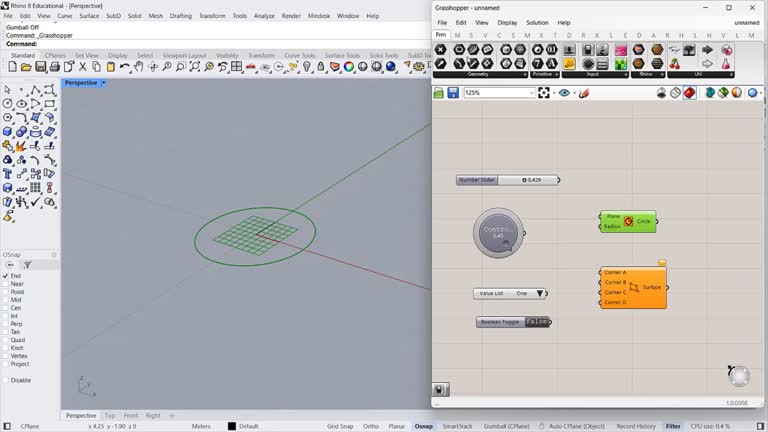Click the Grasshopper preview eye icon
The width and height of the screenshot is (768, 432).
(565, 93)
